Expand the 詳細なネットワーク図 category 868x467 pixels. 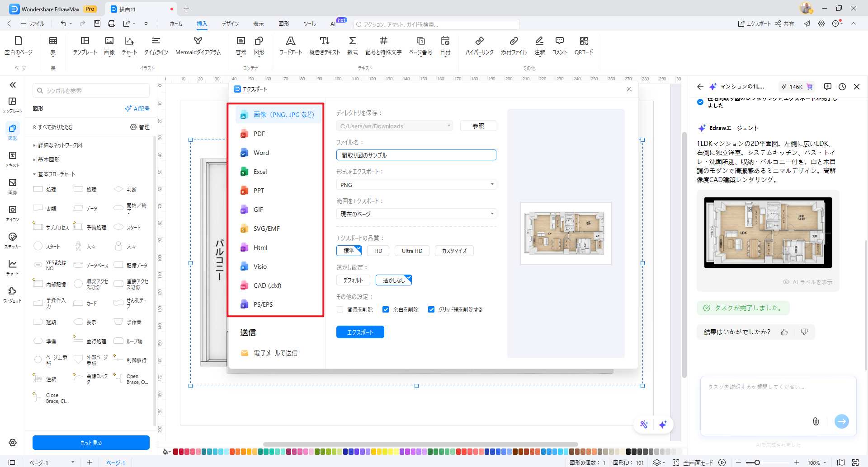60,145
